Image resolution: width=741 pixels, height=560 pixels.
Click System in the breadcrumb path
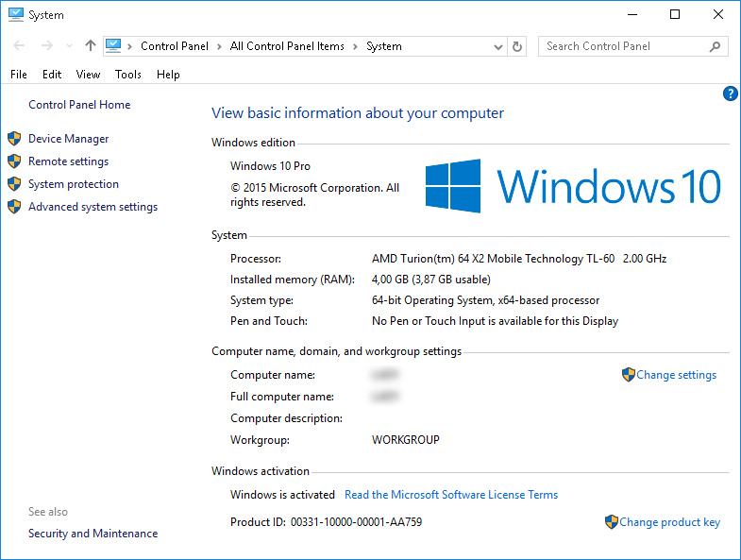coord(384,46)
